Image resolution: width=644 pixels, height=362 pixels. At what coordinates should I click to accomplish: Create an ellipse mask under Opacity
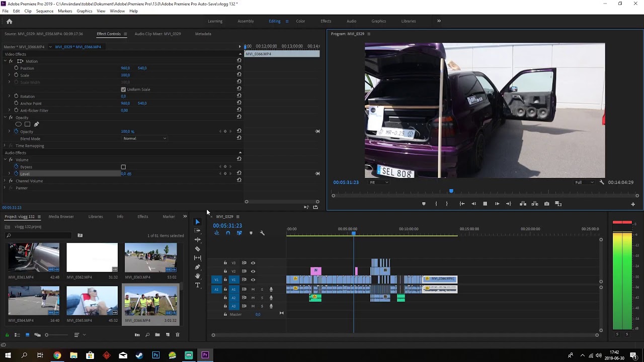coord(19,124)
